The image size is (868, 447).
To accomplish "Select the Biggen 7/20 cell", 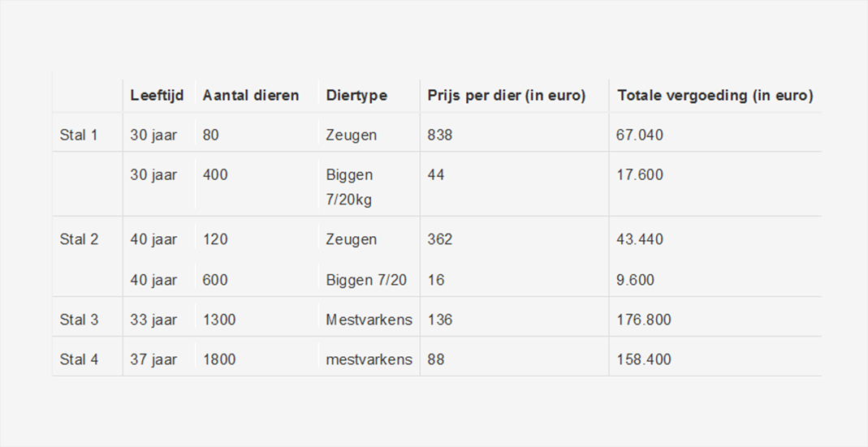I will coord(366,280).
